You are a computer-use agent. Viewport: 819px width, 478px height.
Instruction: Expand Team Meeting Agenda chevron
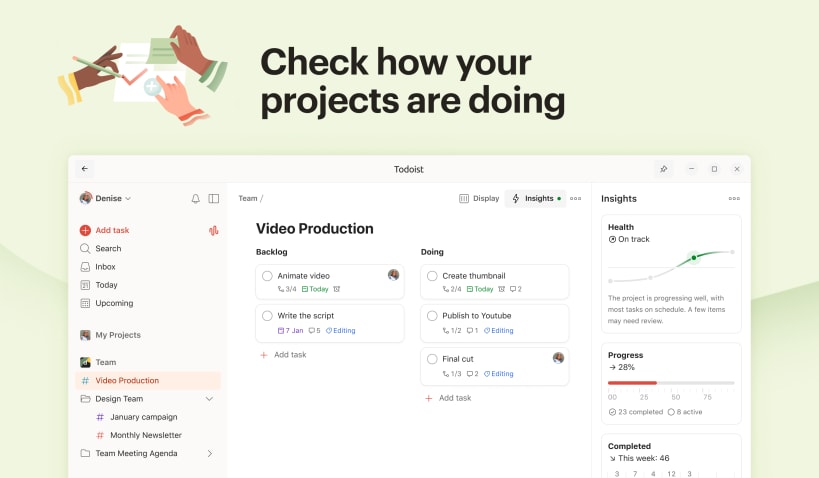click(x=209, y=453)
